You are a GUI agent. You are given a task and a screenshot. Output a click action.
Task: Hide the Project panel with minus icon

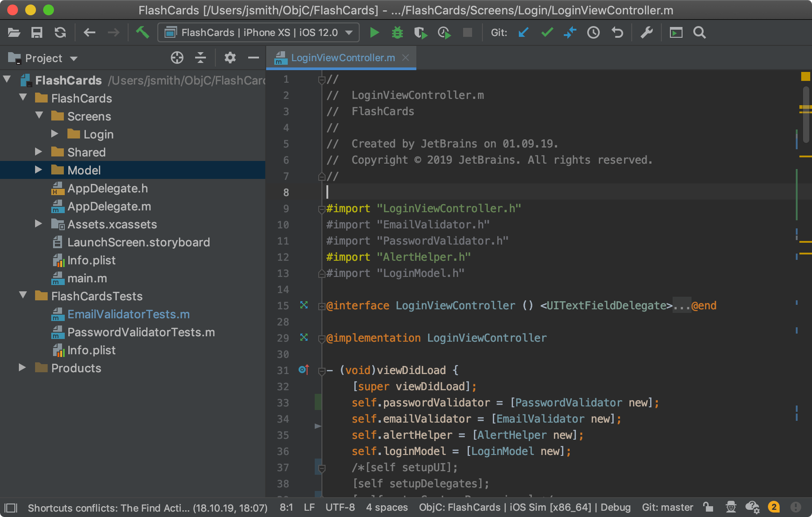[x=254, y=58]
